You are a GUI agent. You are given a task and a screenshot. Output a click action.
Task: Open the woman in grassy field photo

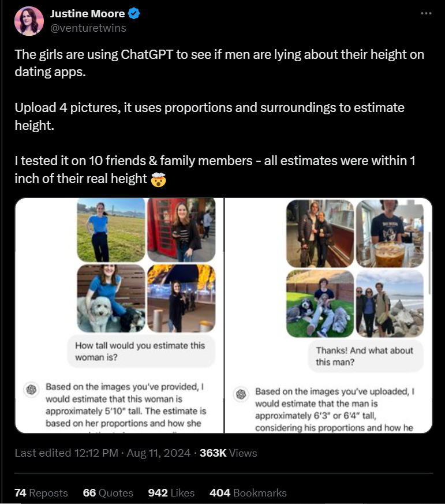(111, 230)
